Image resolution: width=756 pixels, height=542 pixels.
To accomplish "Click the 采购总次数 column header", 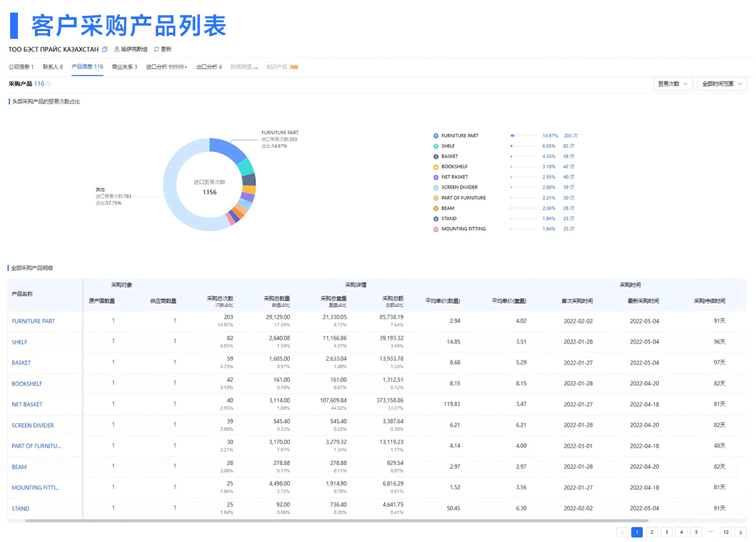I will click(220, 301).
